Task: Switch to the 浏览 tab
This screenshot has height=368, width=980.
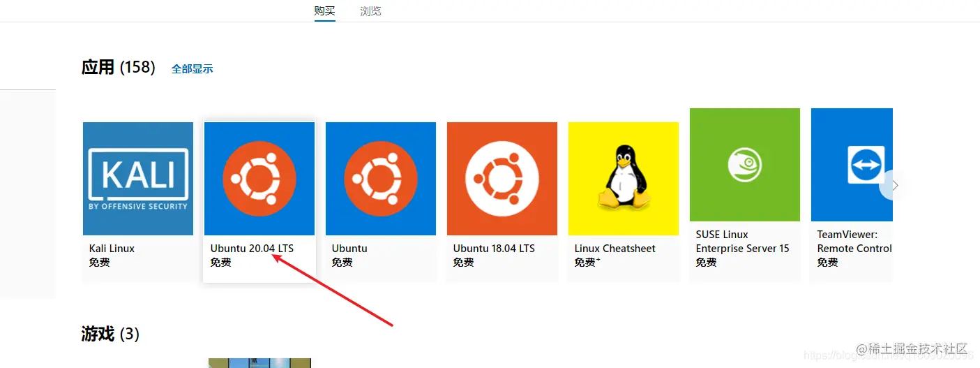Action: (371, 10)
